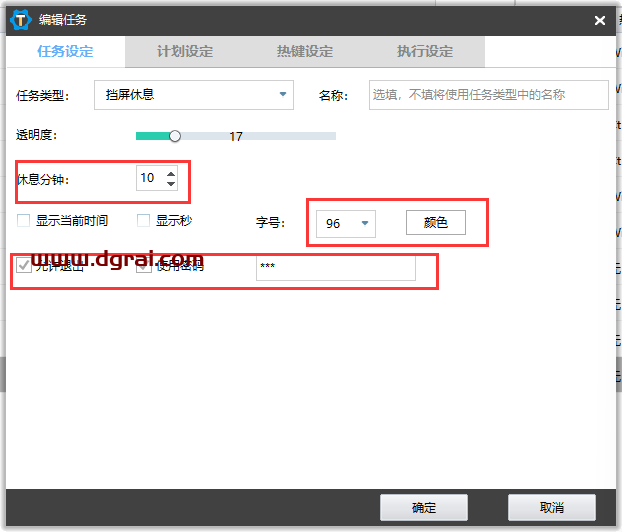The width and height of the screenshot is (622, 532).
Task: Switch to the 任务设定 tab
Action: (x=65, y=52)
